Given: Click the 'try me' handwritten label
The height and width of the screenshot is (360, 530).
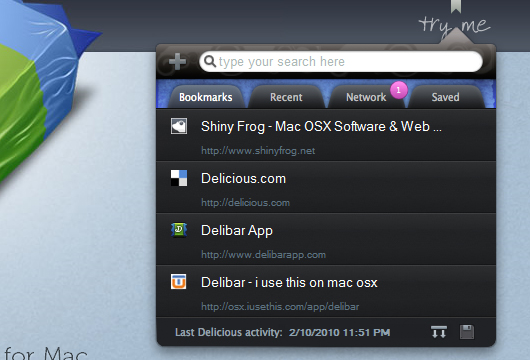Looking at the screenshot, I should pyautogui.click(x=454, y=25).
